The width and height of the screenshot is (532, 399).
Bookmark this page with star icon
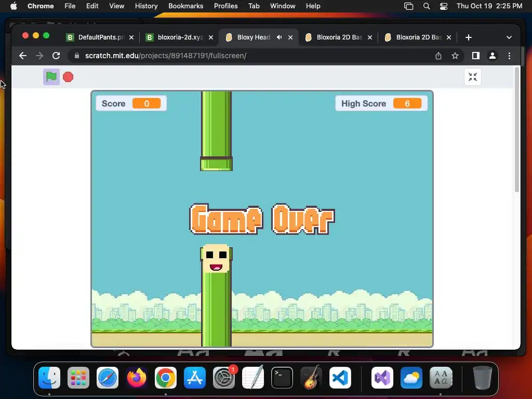tap(455, 56)
